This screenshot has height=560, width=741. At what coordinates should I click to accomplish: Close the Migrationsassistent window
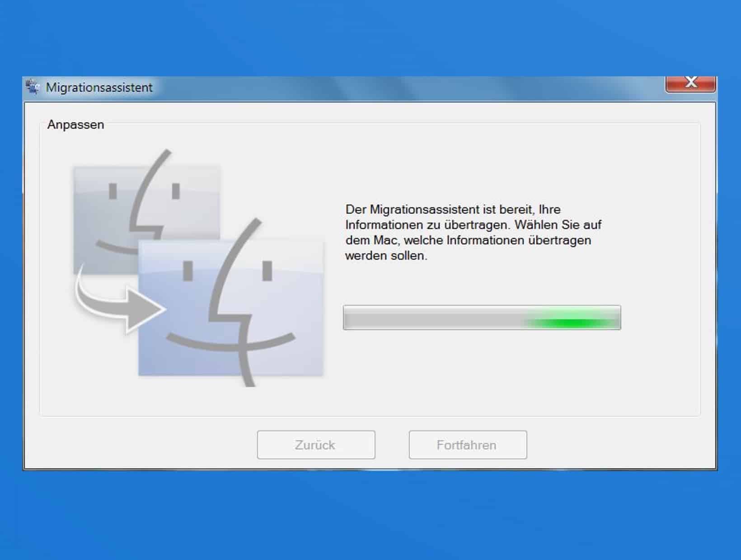click(690, 84)
